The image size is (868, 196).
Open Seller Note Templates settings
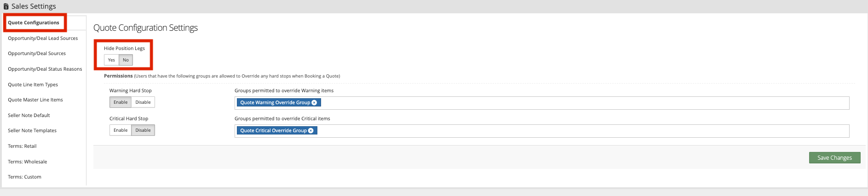(32, 131)
